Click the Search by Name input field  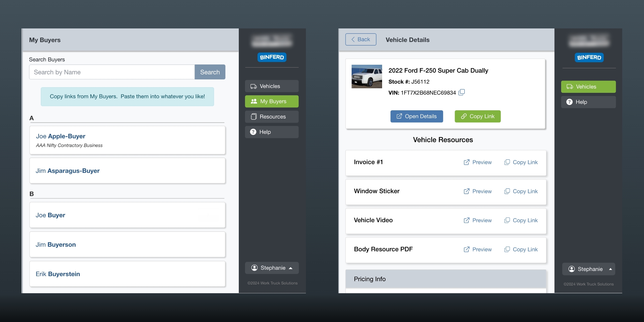coord(112,72)
